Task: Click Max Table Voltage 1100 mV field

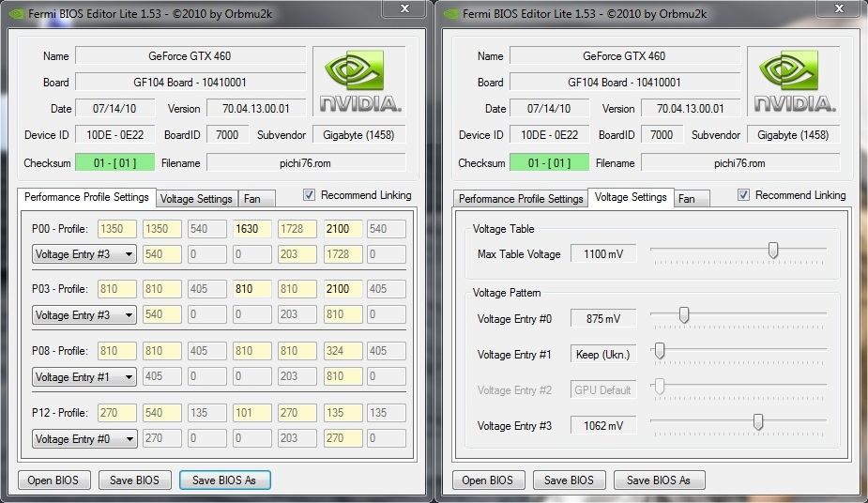Action: pyautogui.click(x=603, y=254)
